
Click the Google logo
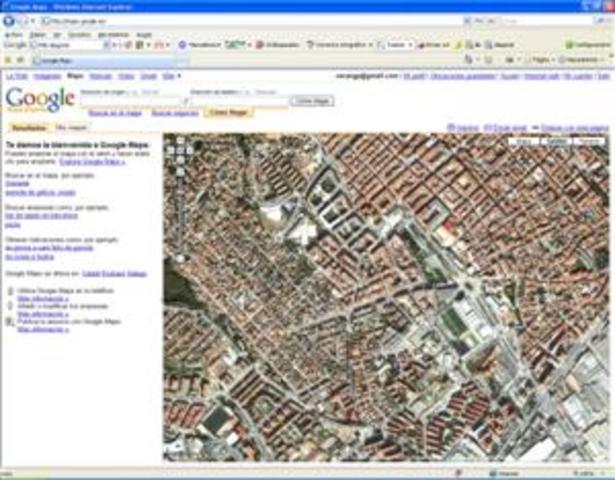40,99
